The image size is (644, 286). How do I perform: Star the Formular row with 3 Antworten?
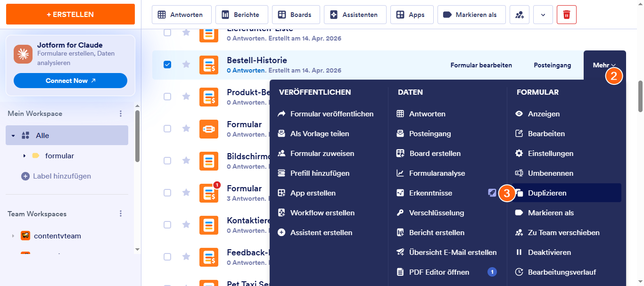pos(186,193)
